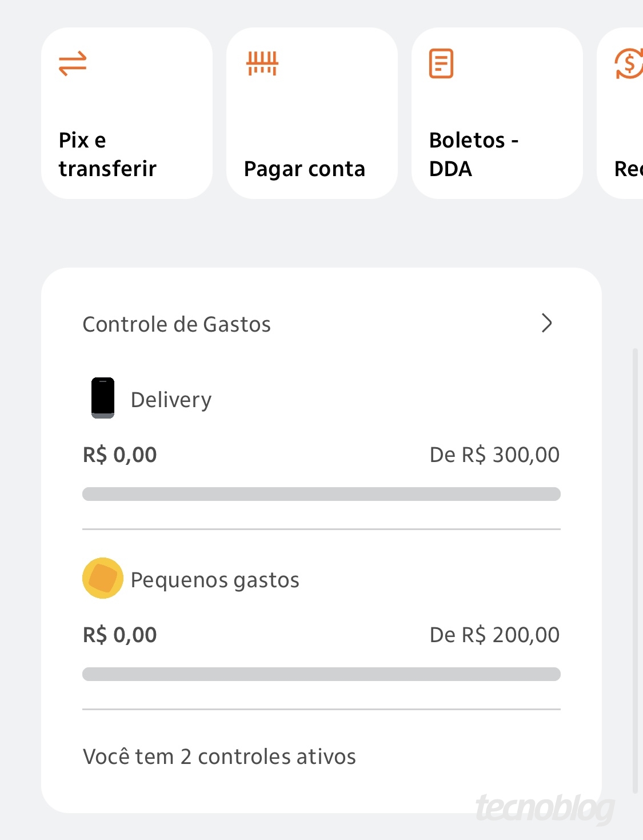Tap the Pix transfer arrows icon

(73, 63)
